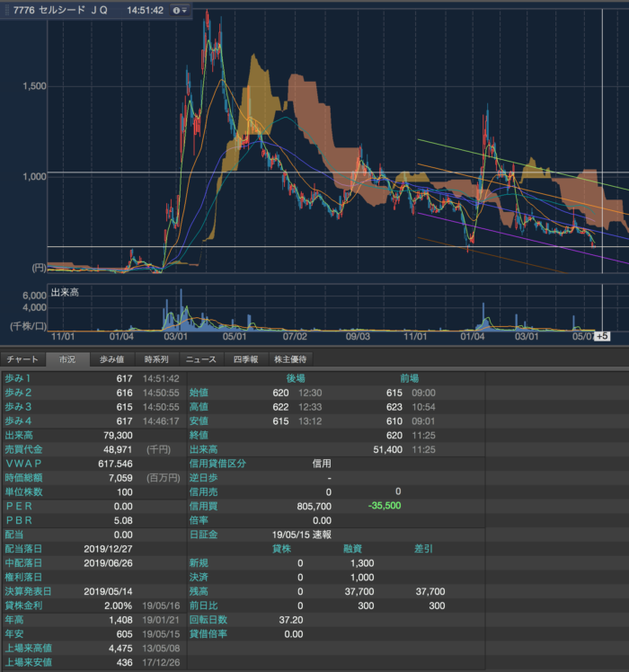Click the +5 marker on the date axis
The image size is (629, 672).
[x=602, y=336]
